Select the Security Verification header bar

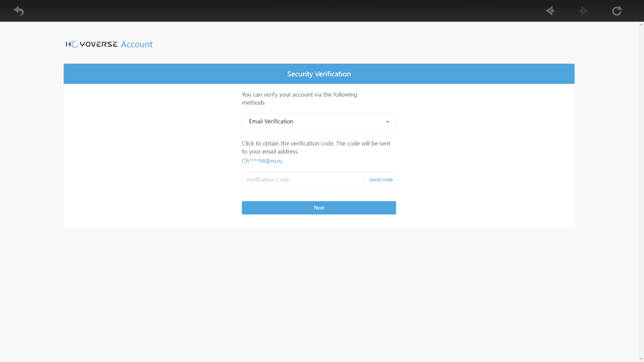319,74
